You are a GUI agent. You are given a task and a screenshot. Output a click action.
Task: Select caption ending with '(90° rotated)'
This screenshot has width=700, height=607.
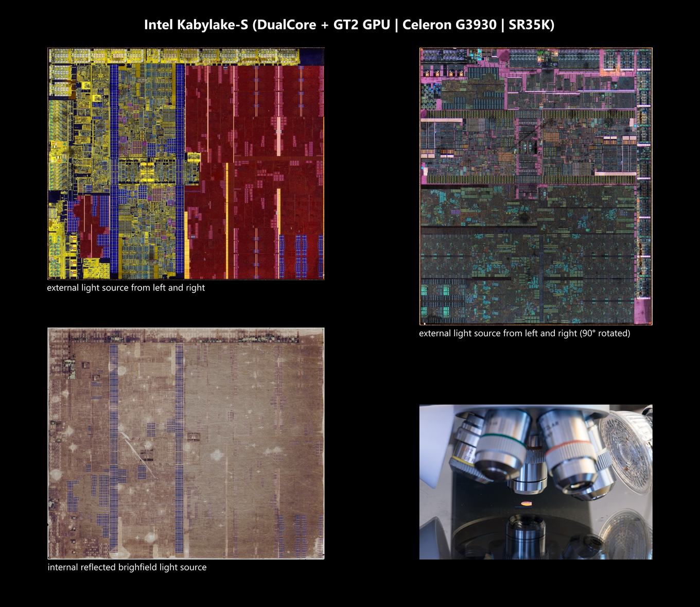(524, 334)
